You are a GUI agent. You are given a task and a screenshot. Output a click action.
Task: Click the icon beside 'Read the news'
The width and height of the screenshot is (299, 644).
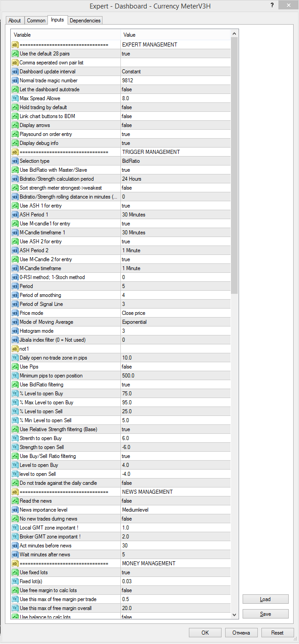point(15,501)
